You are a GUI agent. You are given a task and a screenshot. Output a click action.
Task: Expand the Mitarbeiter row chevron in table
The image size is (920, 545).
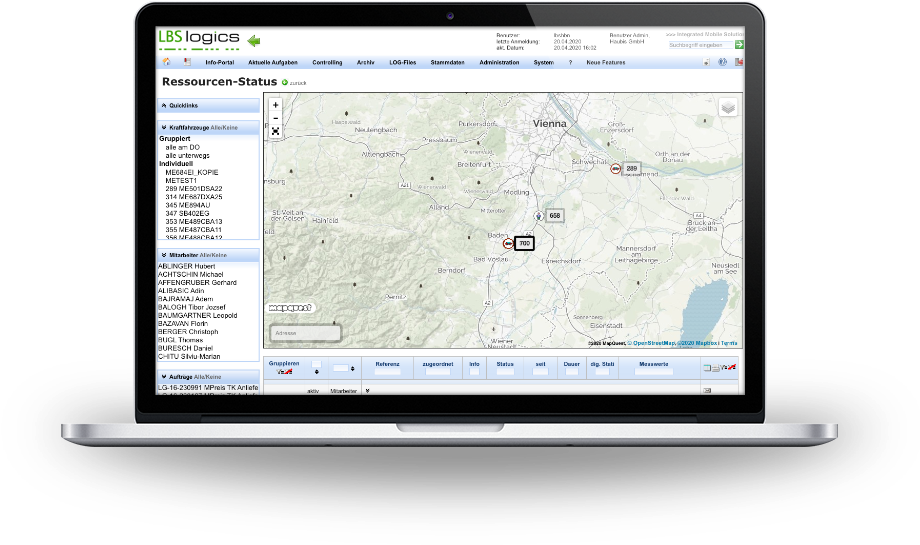367,391
